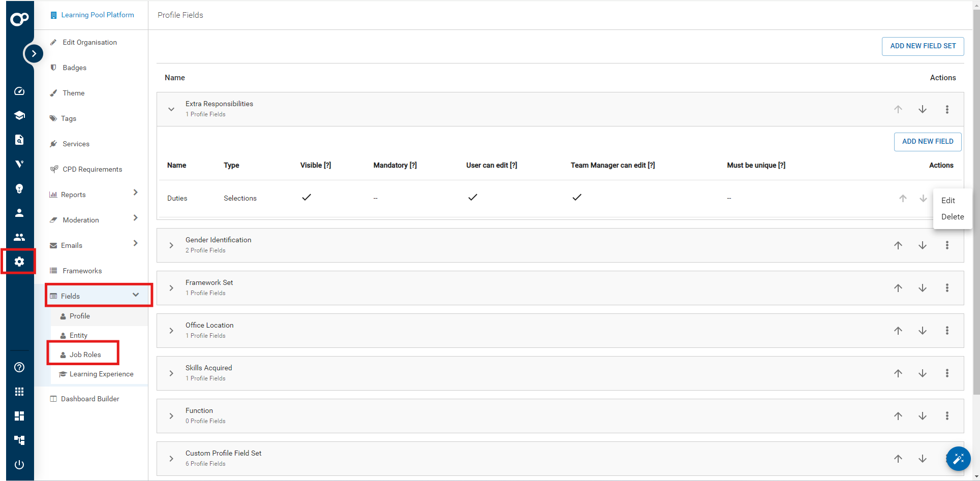Move Office Location field set up
This screenshot has width=980, height=481.
(x=898, y=331)
